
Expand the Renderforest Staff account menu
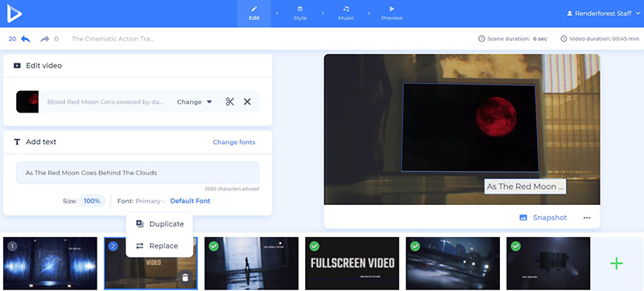[x=603, y=13]
